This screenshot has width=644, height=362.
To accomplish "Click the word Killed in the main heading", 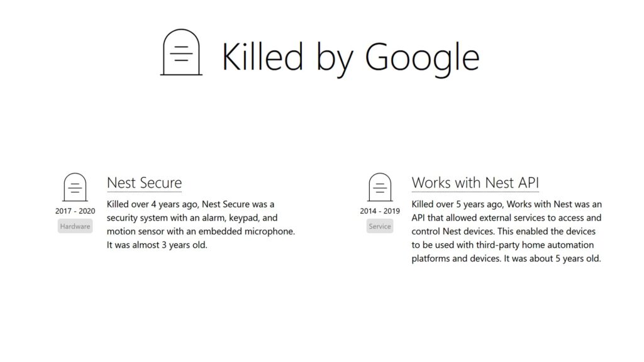I will [263, 56].
